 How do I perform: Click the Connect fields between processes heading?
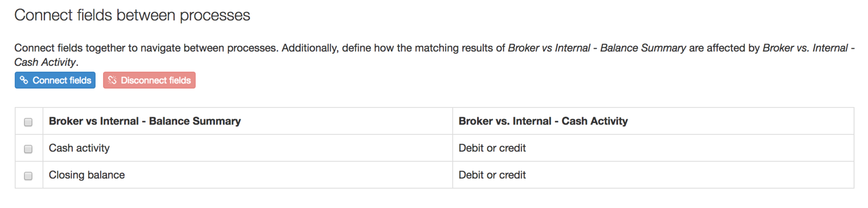coord(132,15)
